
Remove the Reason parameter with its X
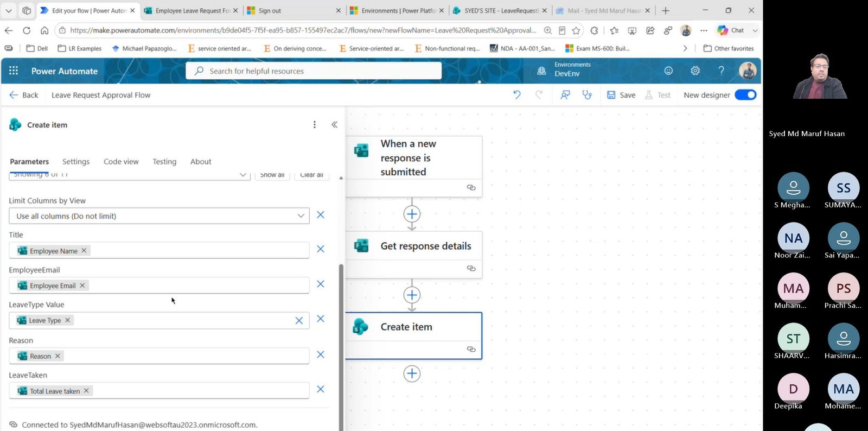[321, 354]
